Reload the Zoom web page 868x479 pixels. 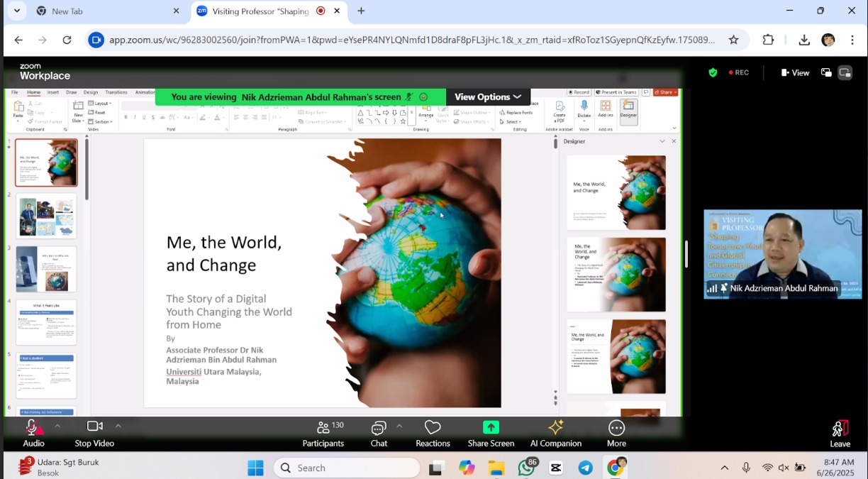click(67, 40)
